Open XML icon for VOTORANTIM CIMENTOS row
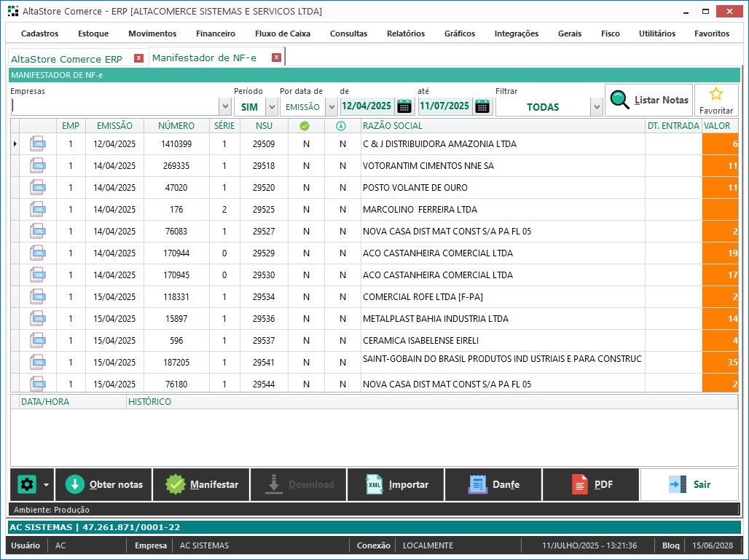The image size is (749, 560). (x=37, y=165)
